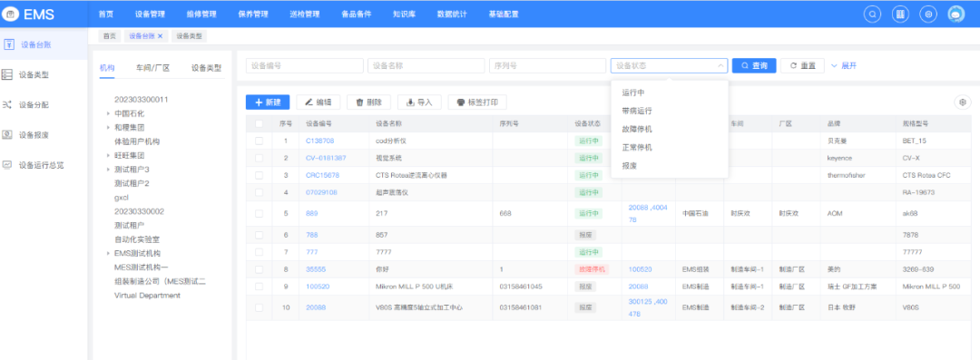Viewport: 980px width, 360px height.
Task: Expand the 测试租户3 tree node
Action: click(108, 170)
